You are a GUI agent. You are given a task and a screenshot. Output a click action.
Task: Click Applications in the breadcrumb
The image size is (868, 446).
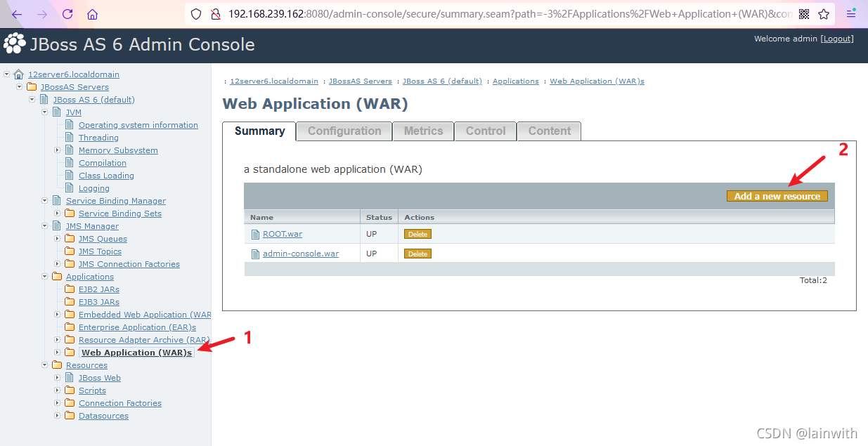[x=516, y=81]
